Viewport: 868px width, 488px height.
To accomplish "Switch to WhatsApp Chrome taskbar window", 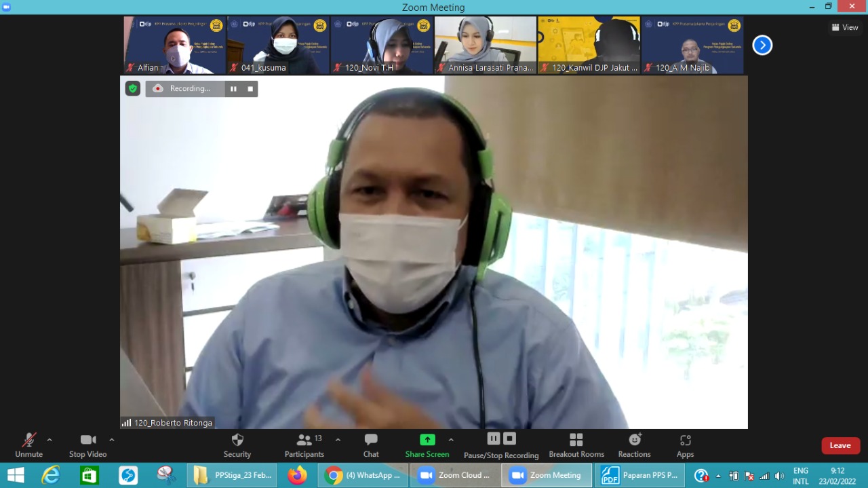I will point(363,475).
